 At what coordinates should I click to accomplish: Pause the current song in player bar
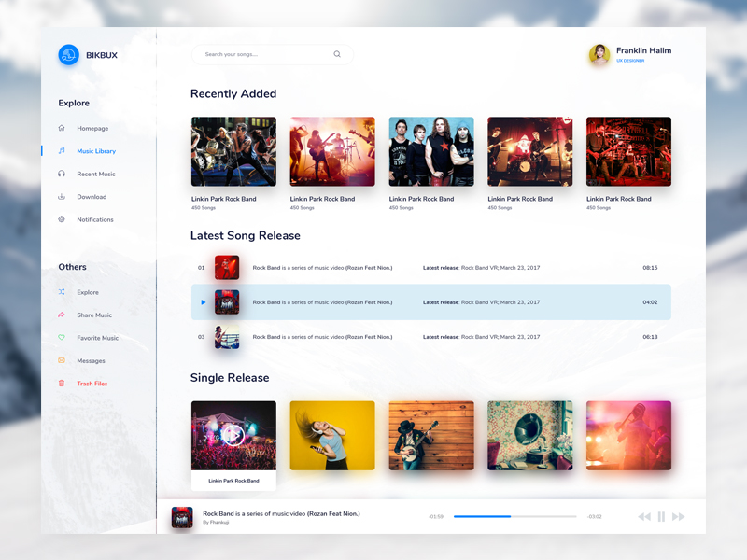coord(661,516)
